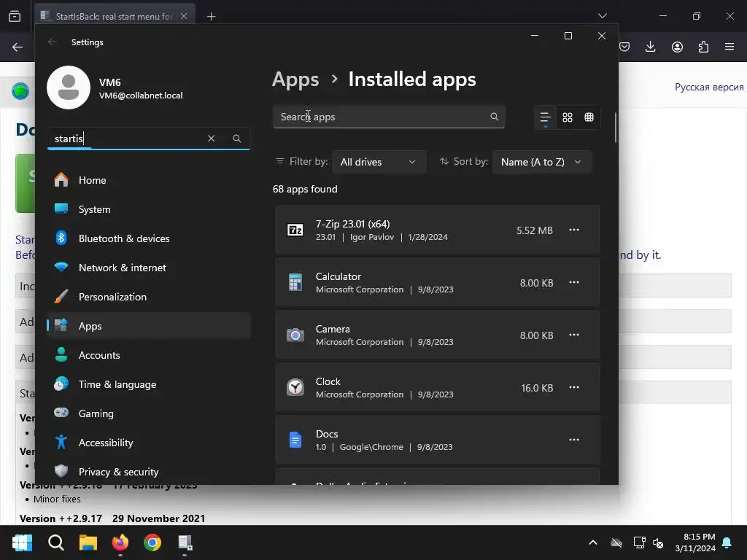
Task: Click the taskbar clock 8:15 PM
Action: [x=695, y=542]
